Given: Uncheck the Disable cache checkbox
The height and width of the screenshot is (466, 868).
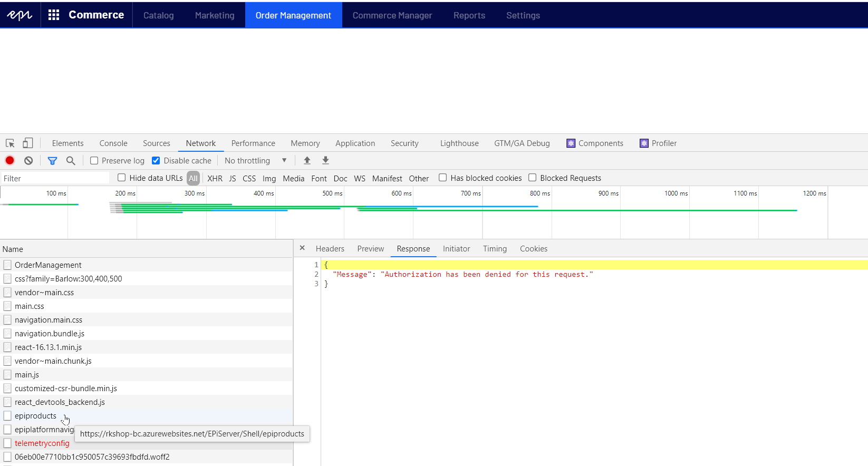Looking at the screenshot, I should point(156,161).
